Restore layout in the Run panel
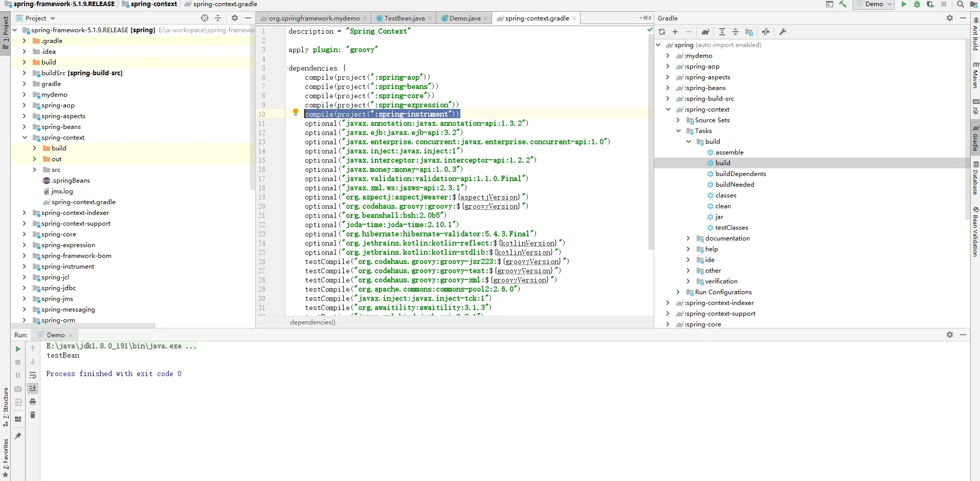Image resolution: width=980 pixels, height=481 pixels. click(x=18, y=419)
